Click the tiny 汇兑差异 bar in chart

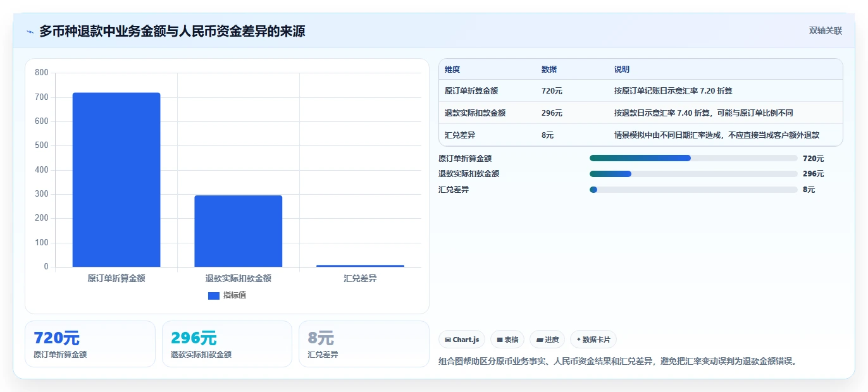coord(361,266)
